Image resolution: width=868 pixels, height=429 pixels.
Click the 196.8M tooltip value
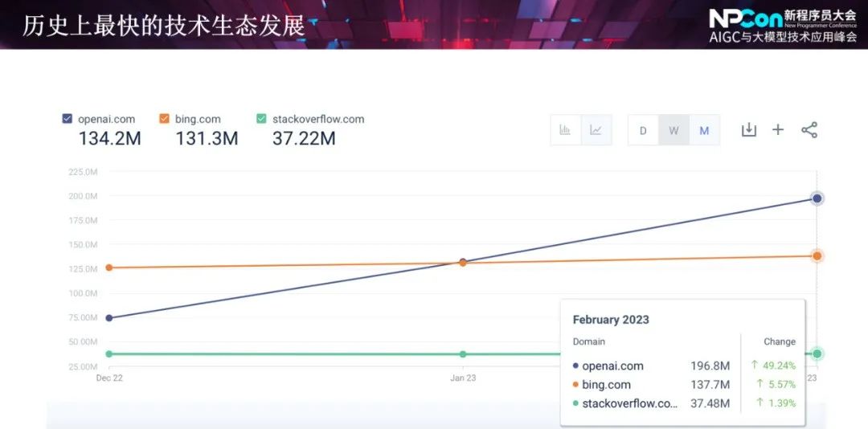point(710,366)
